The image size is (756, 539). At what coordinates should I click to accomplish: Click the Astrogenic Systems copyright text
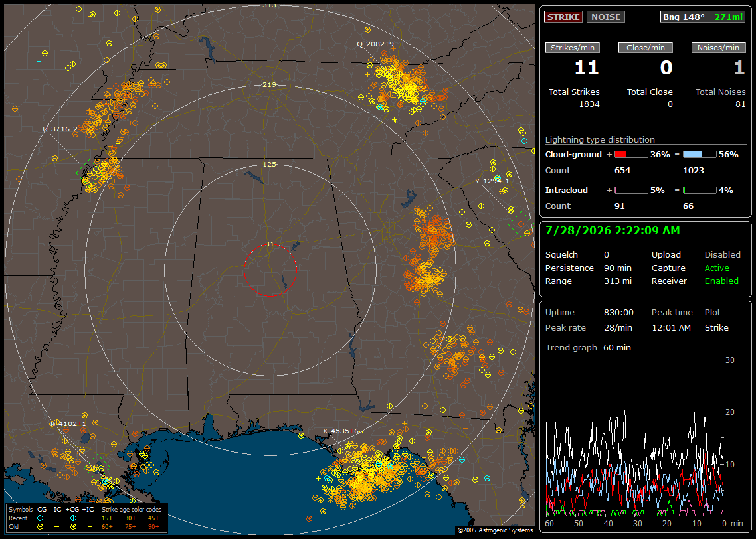point(495,530)
